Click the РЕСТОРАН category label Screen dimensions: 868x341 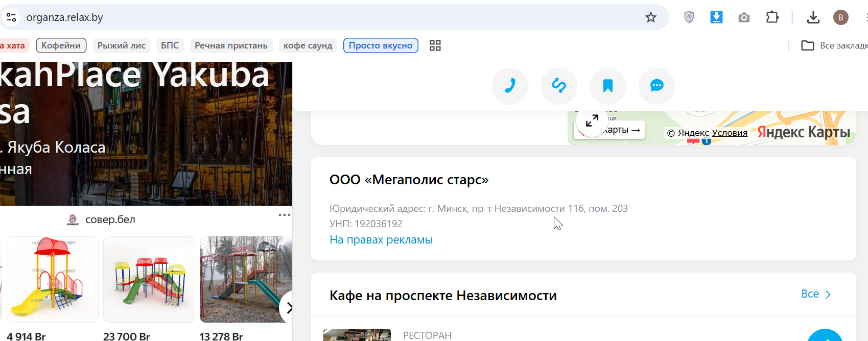click(427, 335)
